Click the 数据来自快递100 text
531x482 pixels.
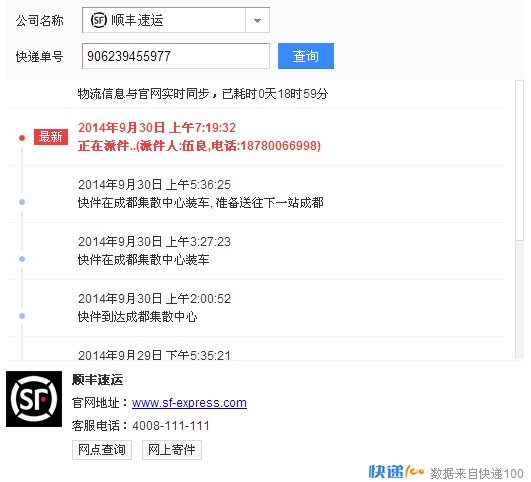pos(477,473)
